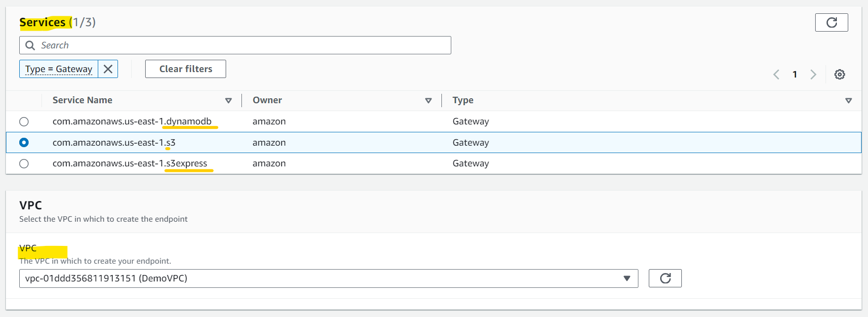Click amazon owner in s3express row
The image size is (868, 317).
[x=269, y=163]
